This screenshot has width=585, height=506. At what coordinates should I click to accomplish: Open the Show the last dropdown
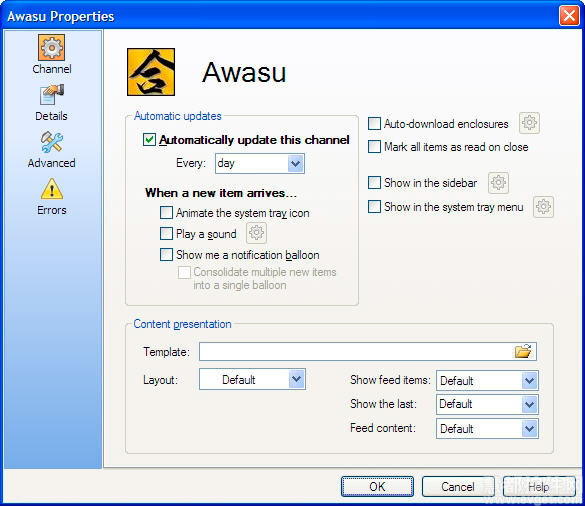(487, 404)
